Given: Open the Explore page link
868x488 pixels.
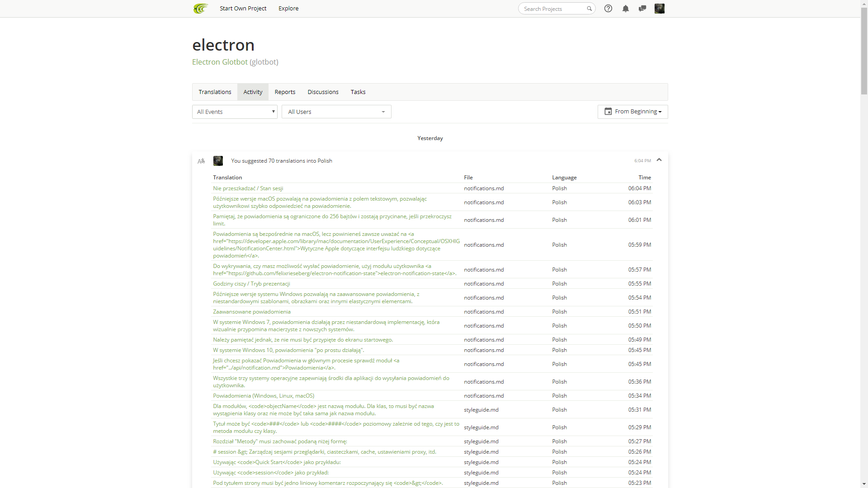Looking at the screenshot, I should pos(288,9).
